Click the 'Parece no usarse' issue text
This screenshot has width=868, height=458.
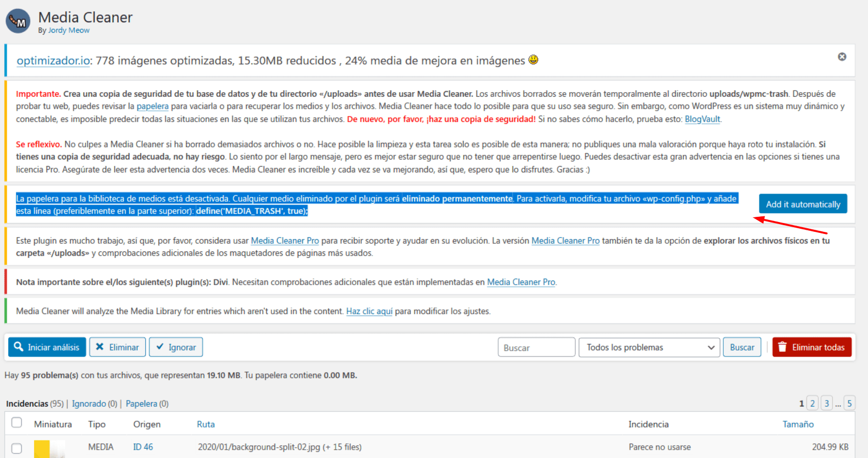(x=660, y=447)
